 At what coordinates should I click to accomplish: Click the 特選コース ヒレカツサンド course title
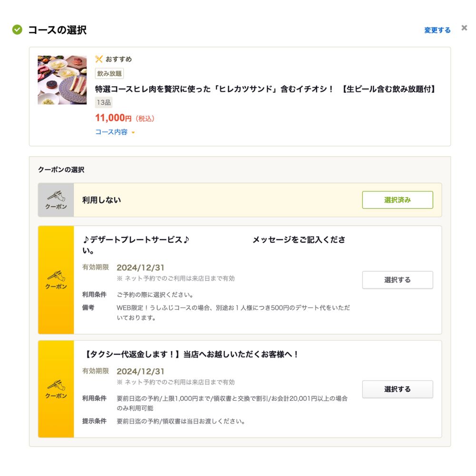click(266, 89)
